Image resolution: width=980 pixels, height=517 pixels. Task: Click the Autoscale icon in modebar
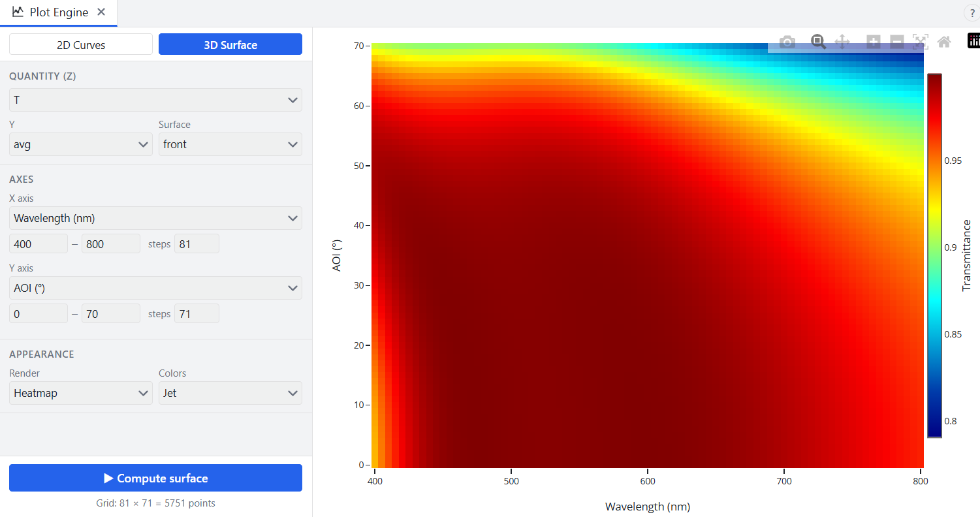[x=920, y=42]
